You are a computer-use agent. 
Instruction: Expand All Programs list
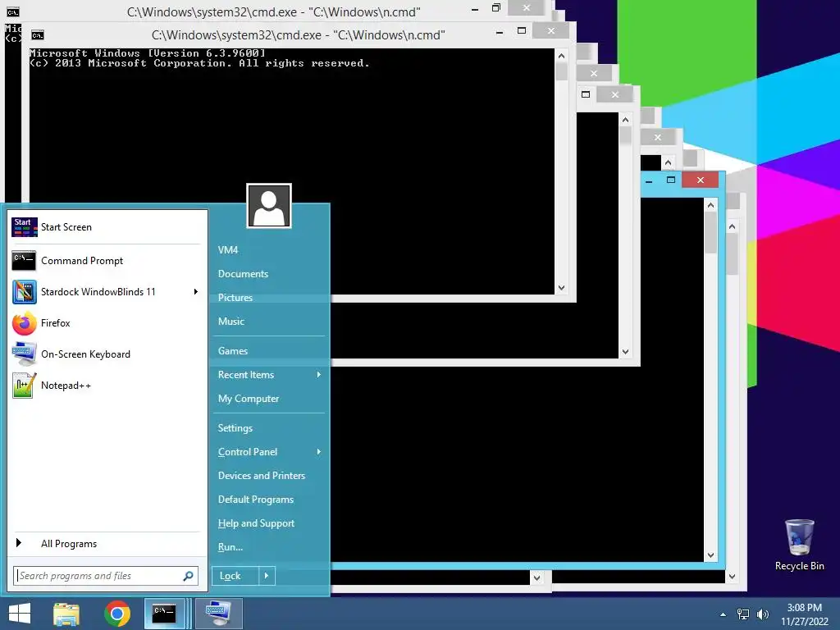pyautogui.click(x=107, y=544)
